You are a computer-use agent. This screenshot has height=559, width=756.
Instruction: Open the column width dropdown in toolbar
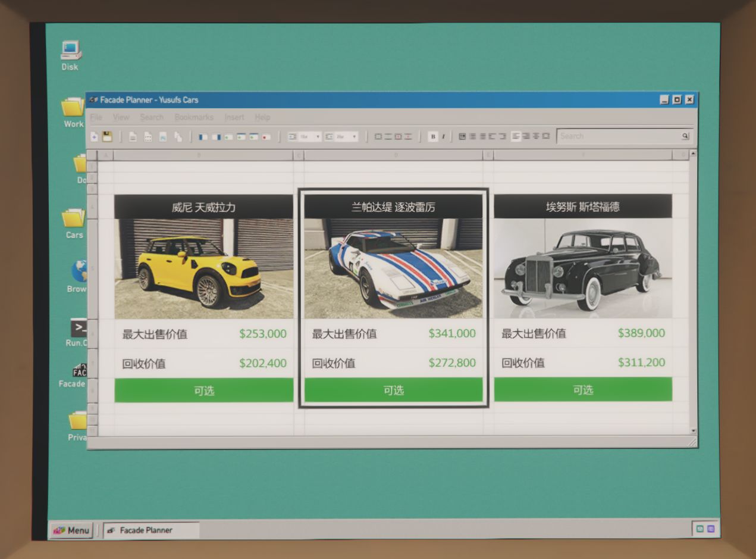click(x=341, y=136)
